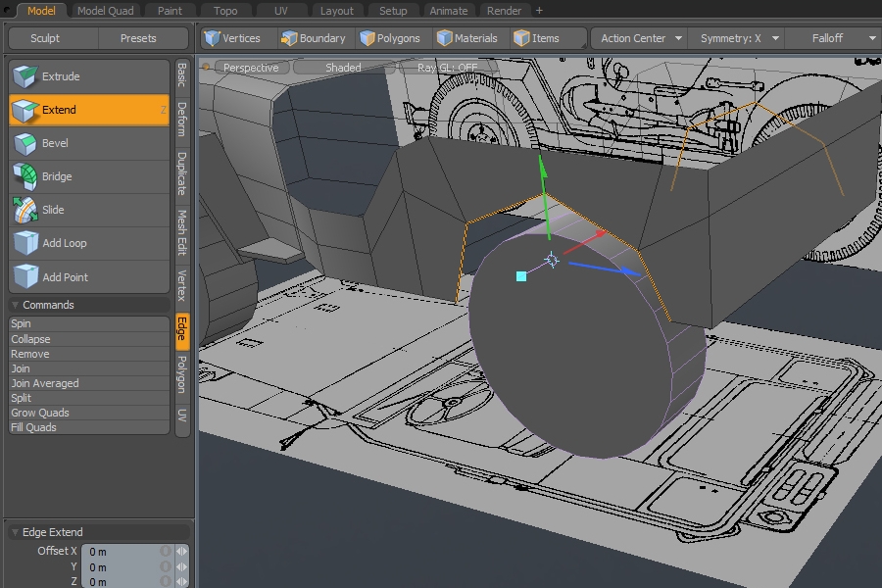Open the Falloff dropdown

[834, 38]
